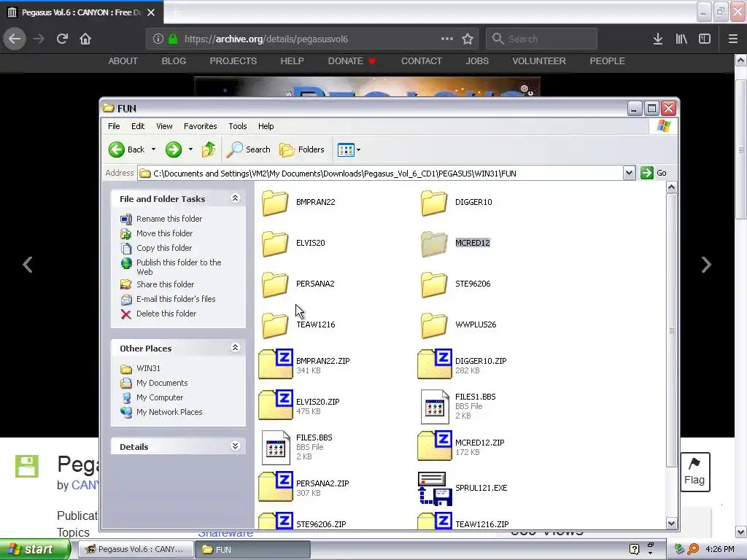
Task: Go to WIN31 parent folder link
Action: (148, 368)
